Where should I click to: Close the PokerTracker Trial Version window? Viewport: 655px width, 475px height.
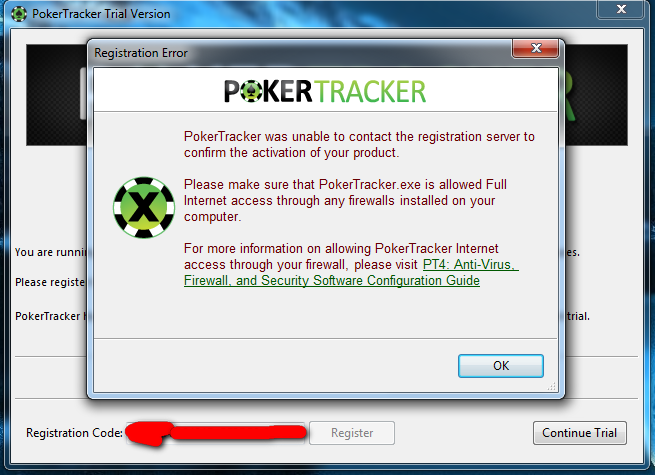point(620,9)
